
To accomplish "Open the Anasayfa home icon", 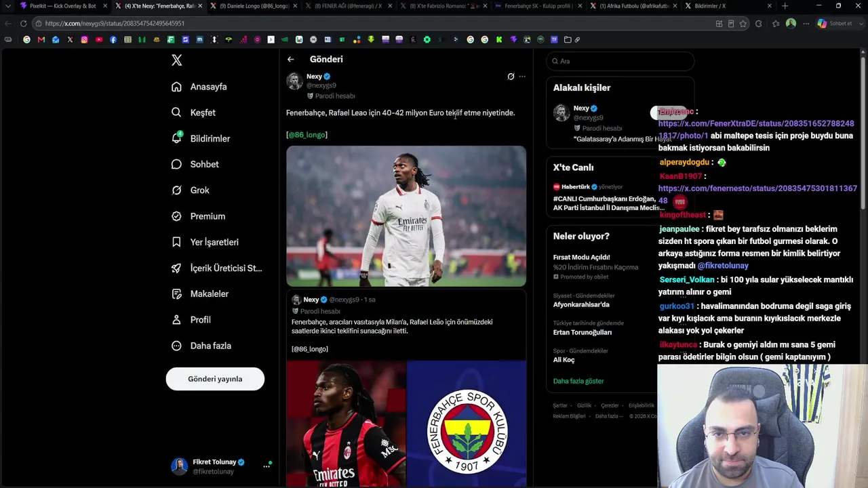I will click(x=176, y=87).
